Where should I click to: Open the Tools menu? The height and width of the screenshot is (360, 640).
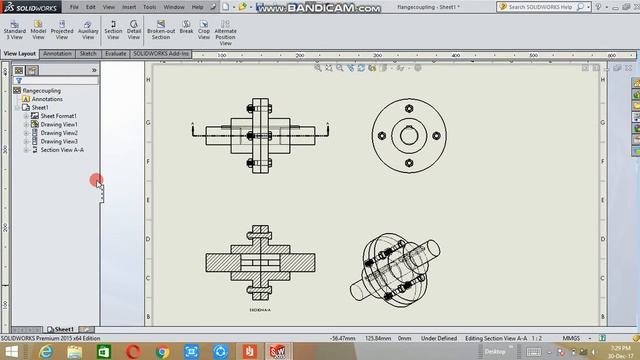click(x=149, y=7)
